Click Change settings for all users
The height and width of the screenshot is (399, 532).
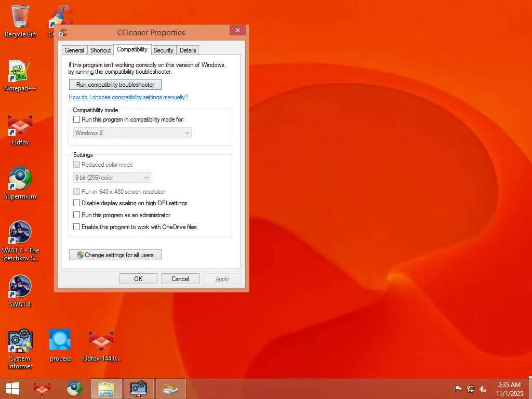pos(115,255)
